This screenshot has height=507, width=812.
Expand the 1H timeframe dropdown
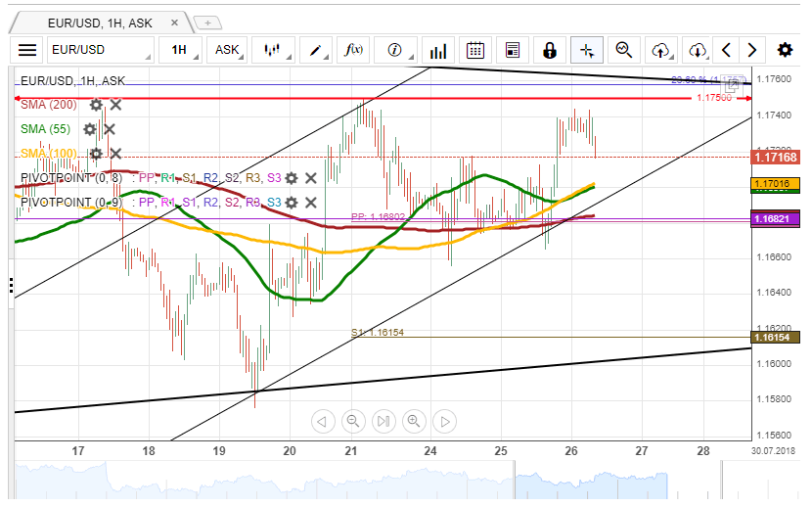[x=179, y=50]
